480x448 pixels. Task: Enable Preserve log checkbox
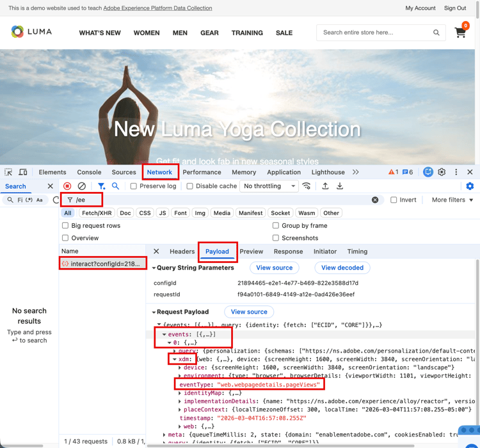pos(134,186)
